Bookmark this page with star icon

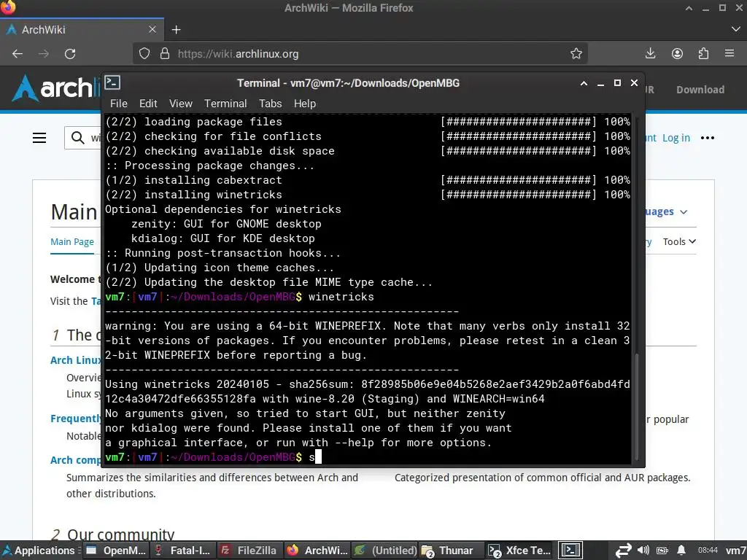576,53
